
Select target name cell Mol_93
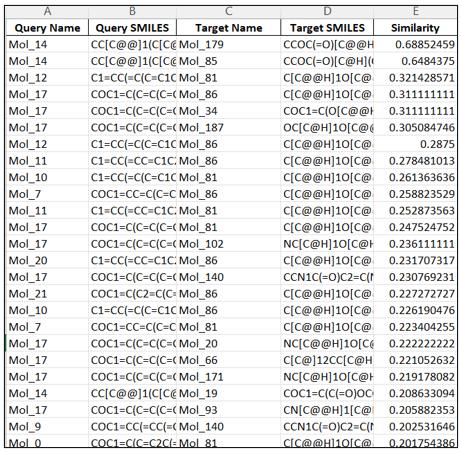click(228, 410)
